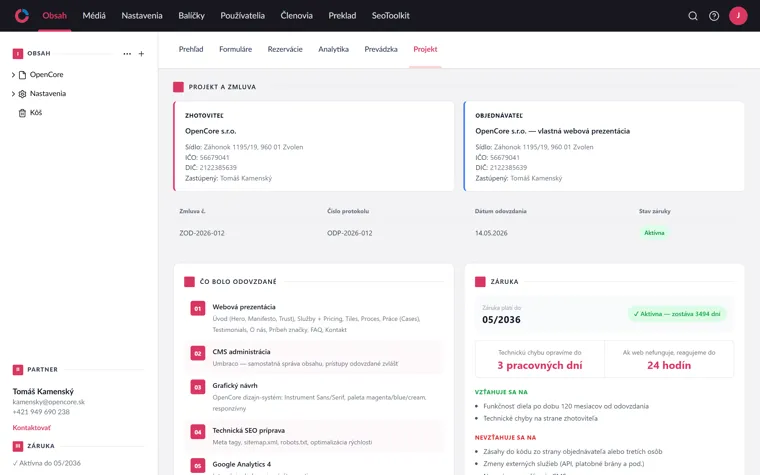Click the handover date 14.05.2026

tap(491, 233)
